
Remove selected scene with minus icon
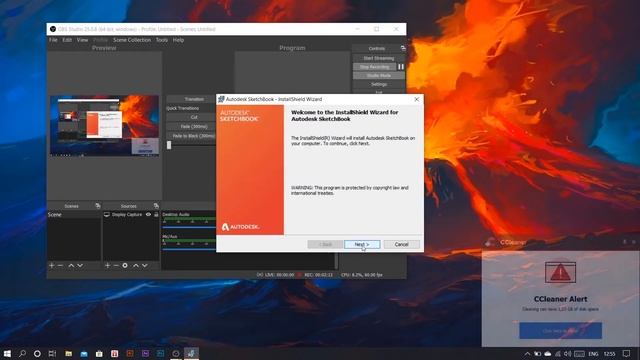[x=60, y=266]
